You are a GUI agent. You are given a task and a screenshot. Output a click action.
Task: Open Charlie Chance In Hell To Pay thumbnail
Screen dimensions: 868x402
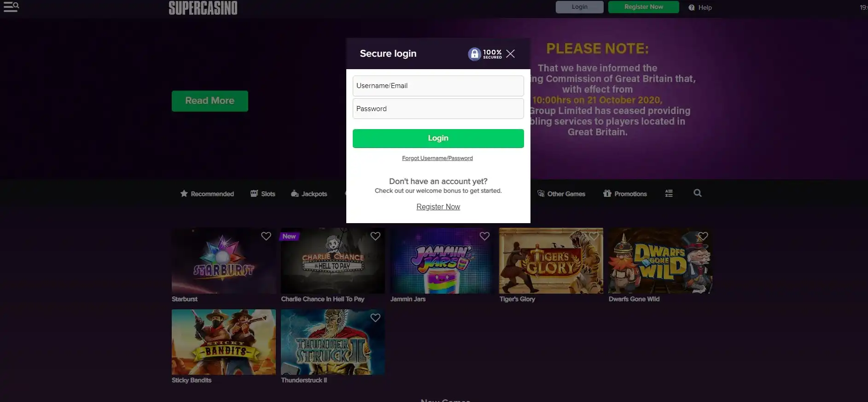[x=333, y=261]
